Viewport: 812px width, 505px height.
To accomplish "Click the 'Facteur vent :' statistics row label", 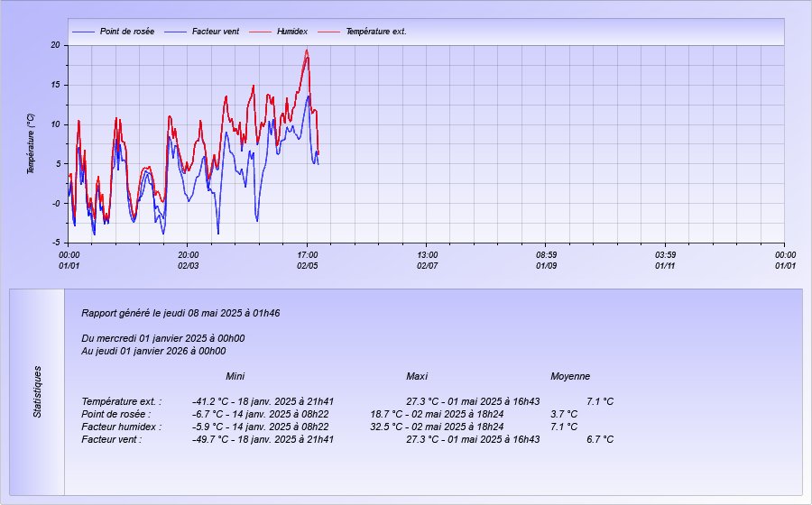I will click(111, 439).
